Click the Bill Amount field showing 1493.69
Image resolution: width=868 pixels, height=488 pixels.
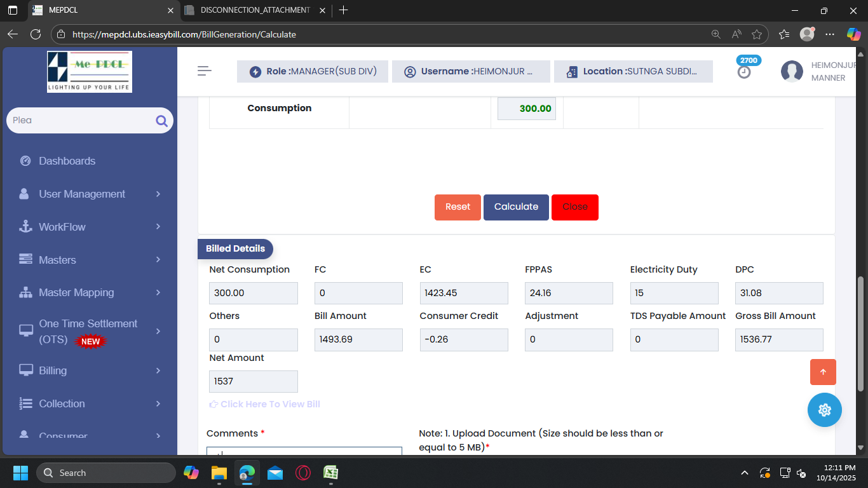[x=358, y=339]
